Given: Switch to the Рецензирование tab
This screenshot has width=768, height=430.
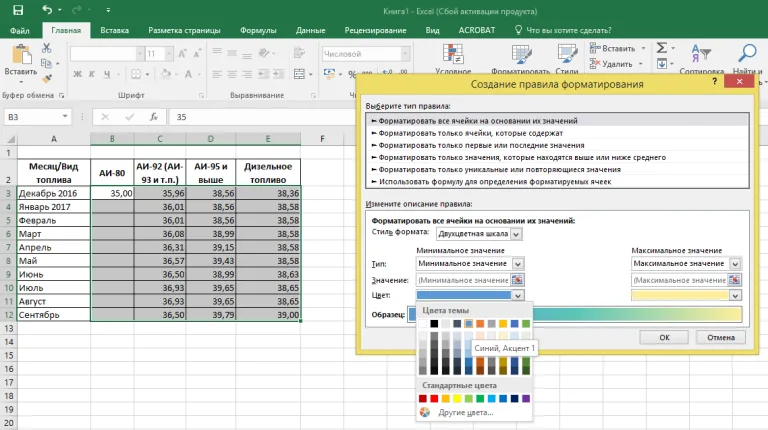Looking at the screenshot, I should tap(375, 30).
